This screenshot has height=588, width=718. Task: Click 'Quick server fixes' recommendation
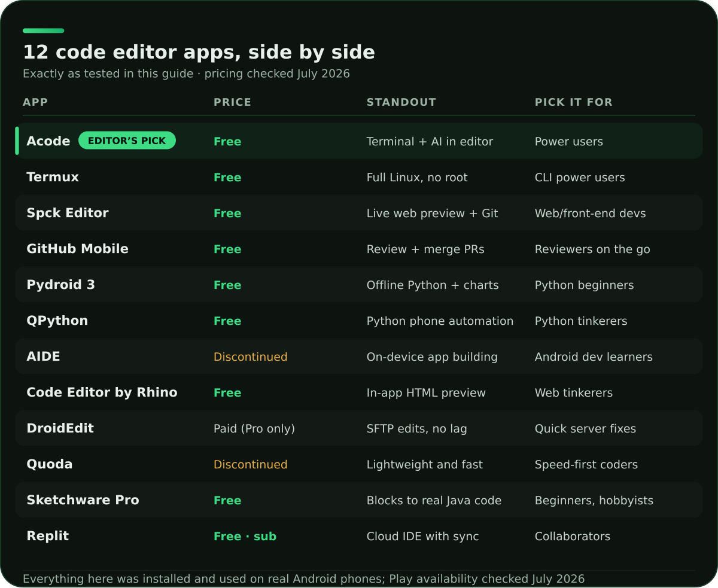click(x=585, y=429)
